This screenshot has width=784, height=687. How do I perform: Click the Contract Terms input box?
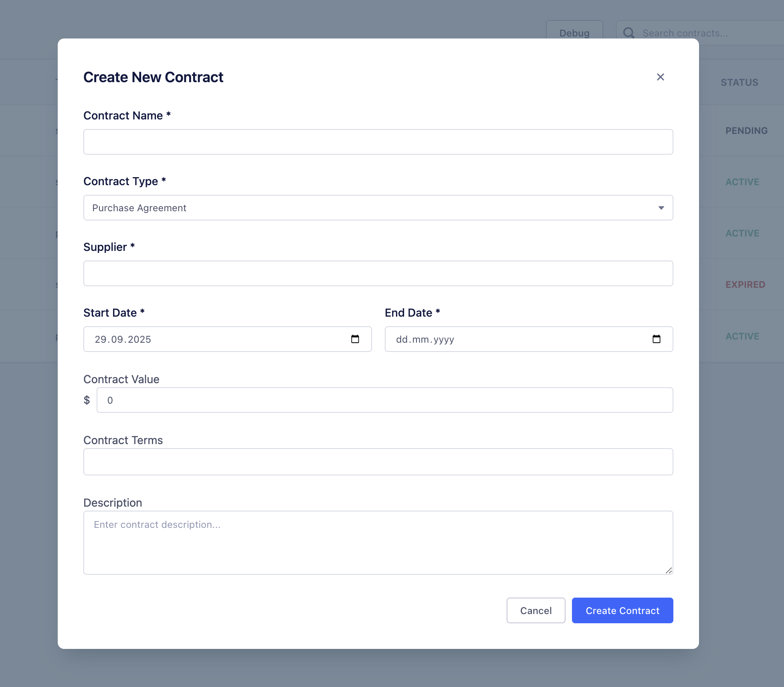[378, 462]
